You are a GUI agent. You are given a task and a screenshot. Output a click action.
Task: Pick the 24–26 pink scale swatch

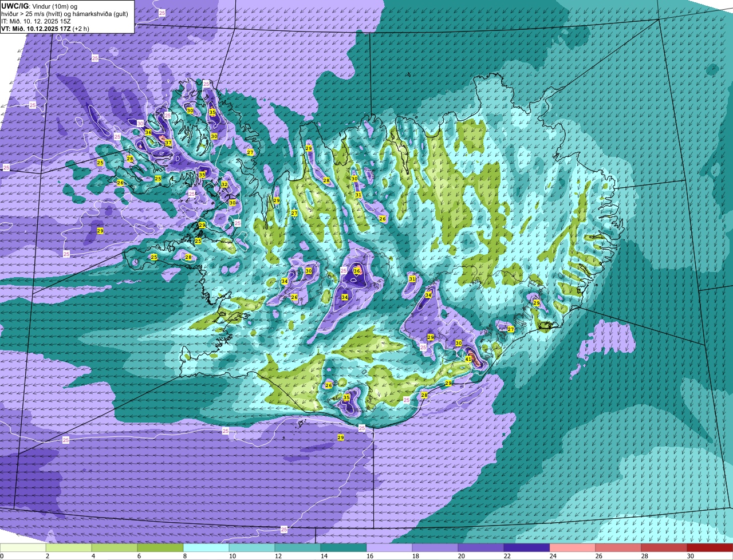coord(573,548)
